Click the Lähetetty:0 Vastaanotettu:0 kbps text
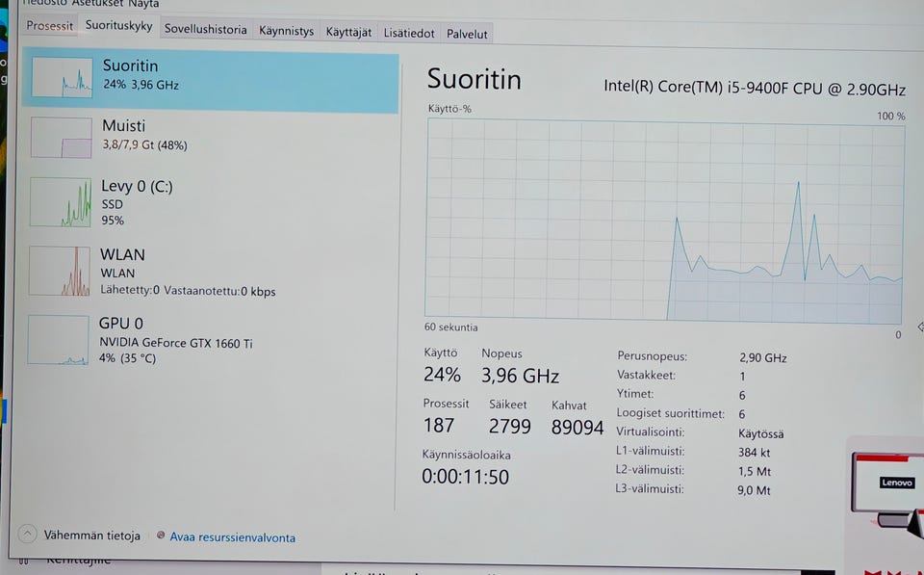924x575 pixels. pyautogui.click(x=188, y=291)
